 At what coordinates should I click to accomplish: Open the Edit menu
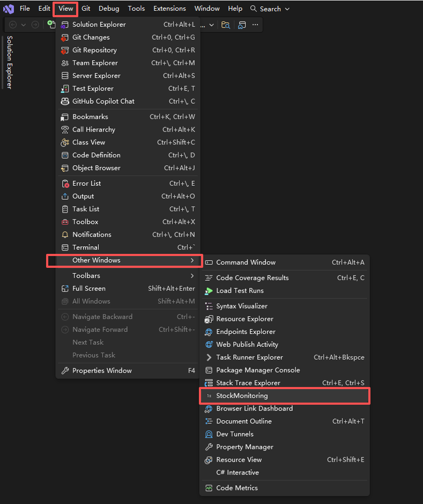[x=44, y=9]
